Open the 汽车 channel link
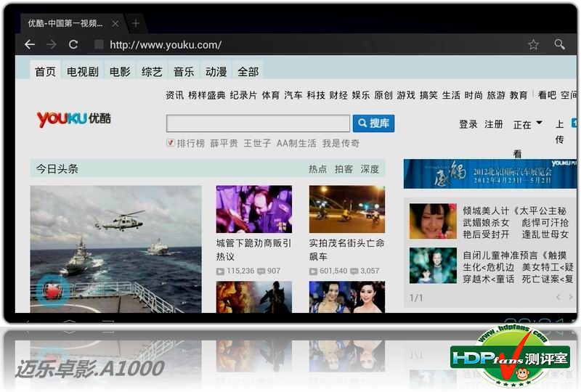 pyautogui.click(x=293, y=95)
